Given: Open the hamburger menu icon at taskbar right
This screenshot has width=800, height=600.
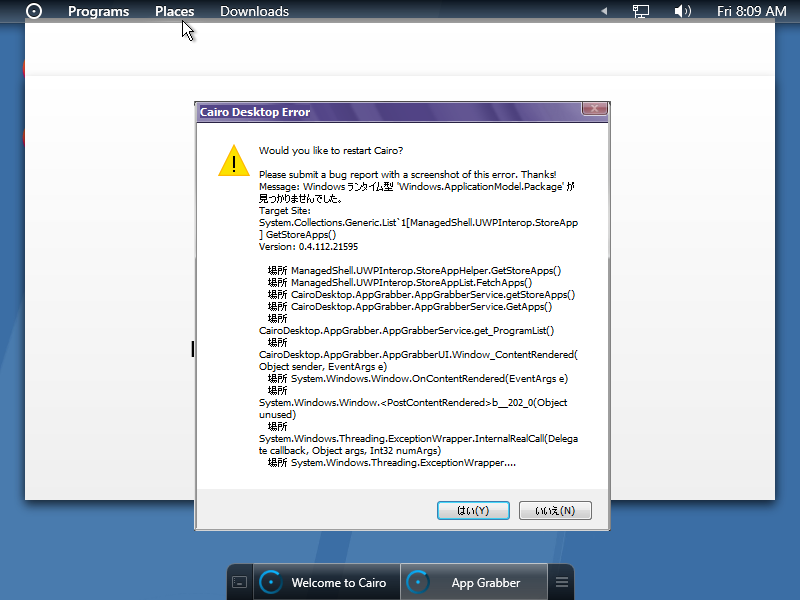Looking at the screenshot, I should (x=561, y=581).
